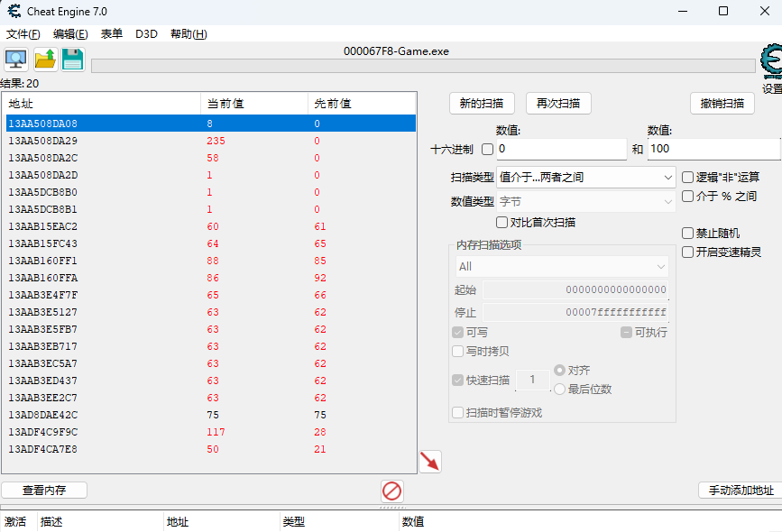This screenshot has height=532, width=782.
Task: Open the 表单 menu
Action: pyautogui.click(x=112, y=34)
